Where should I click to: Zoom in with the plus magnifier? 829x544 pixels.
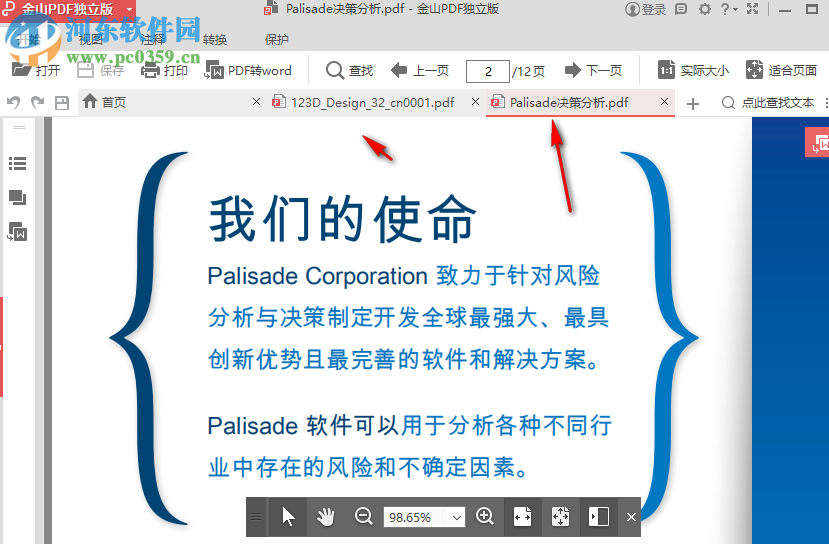pyautogui.click(x=485, y=517)
